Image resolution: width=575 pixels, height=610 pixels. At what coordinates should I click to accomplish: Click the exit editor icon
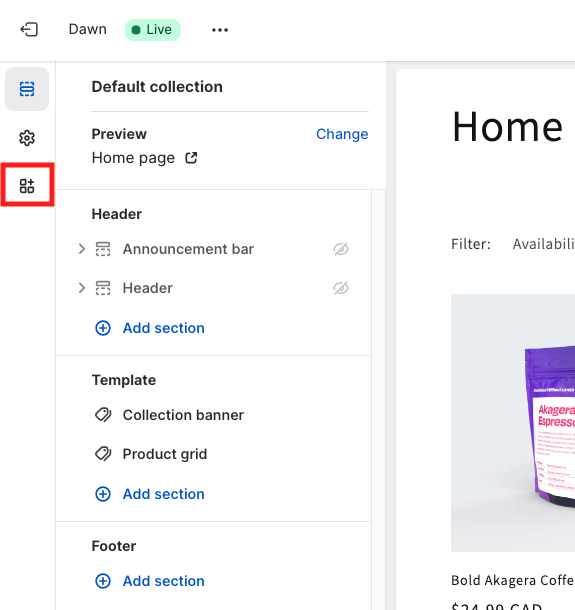click(29, 30)
